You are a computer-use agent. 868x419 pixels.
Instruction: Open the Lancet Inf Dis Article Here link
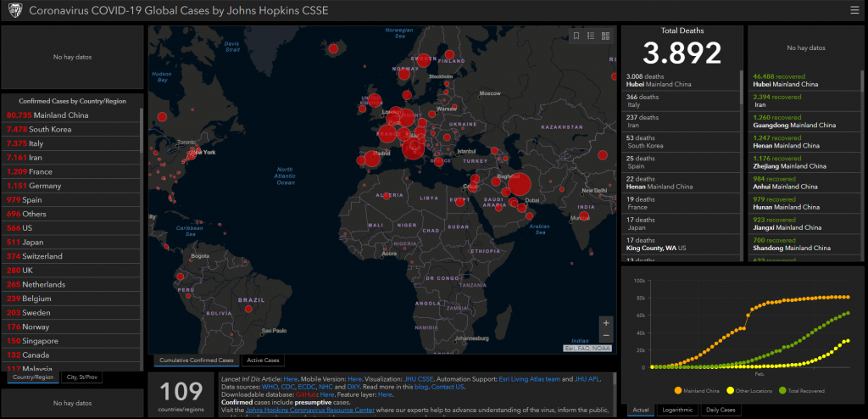point(291,379)
